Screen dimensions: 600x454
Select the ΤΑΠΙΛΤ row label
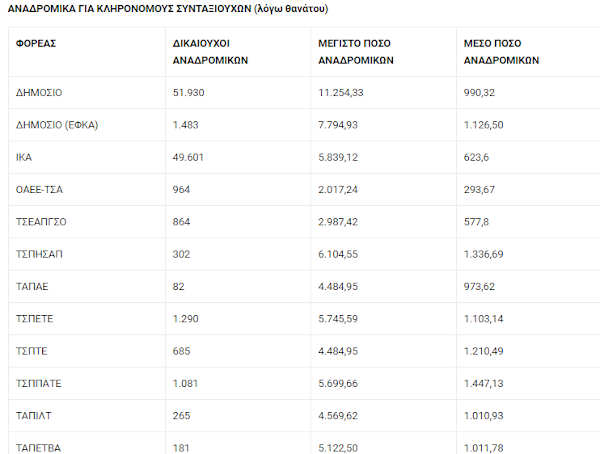33,416
